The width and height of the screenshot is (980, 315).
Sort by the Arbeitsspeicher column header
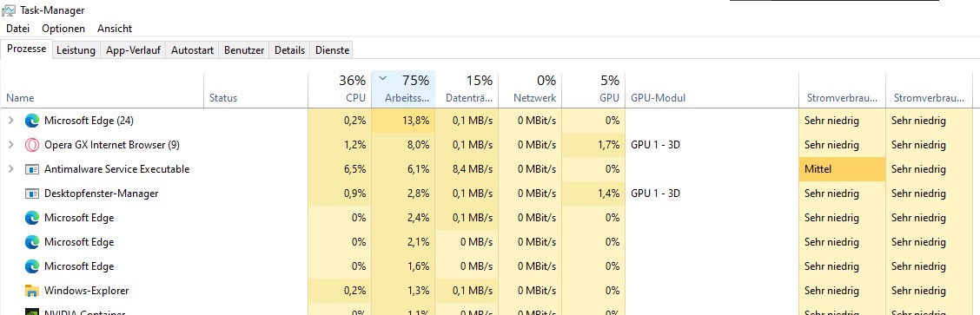[403, 89]
